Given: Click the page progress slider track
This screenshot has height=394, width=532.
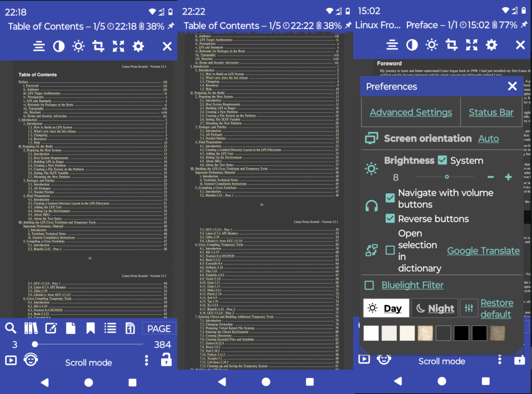Looking at the screenshot, I should pyautogui.click(x=88, y=344).
